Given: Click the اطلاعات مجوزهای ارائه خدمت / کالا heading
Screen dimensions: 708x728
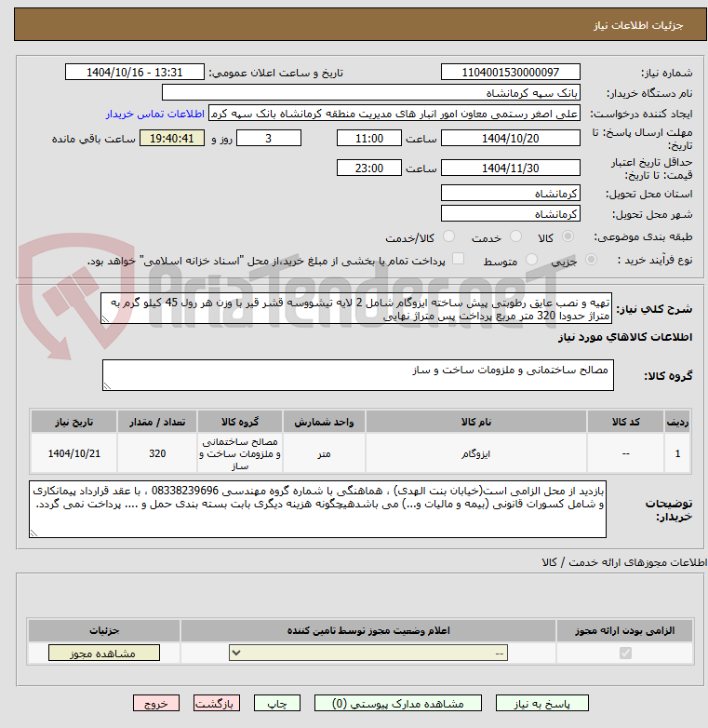Looking at the screenshot, I should pyautogui.click(x=624, y=562).
